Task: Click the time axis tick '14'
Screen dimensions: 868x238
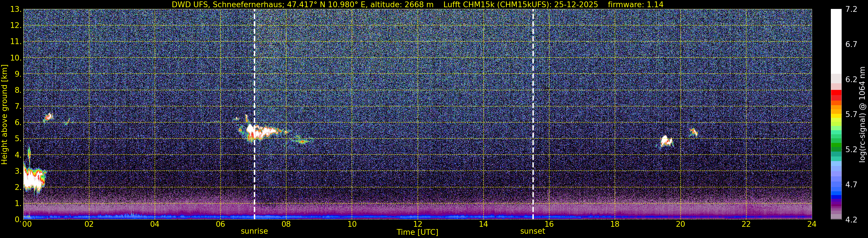Action: click(483, 224)
